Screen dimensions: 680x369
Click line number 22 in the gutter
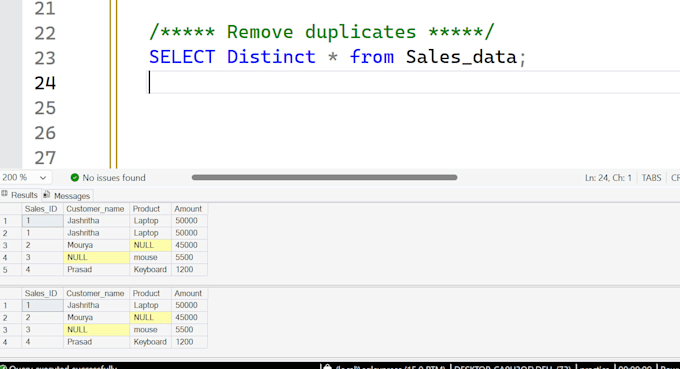(x=45, y=33)
